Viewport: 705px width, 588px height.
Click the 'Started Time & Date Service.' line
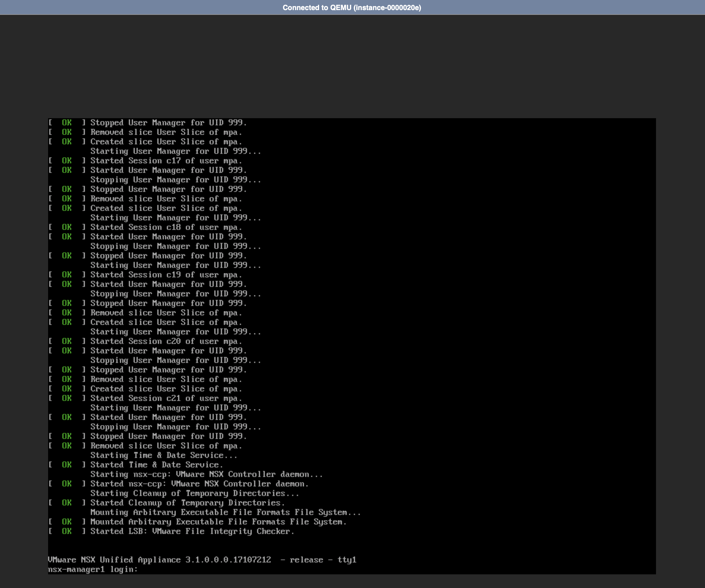(x=157, y=465)
